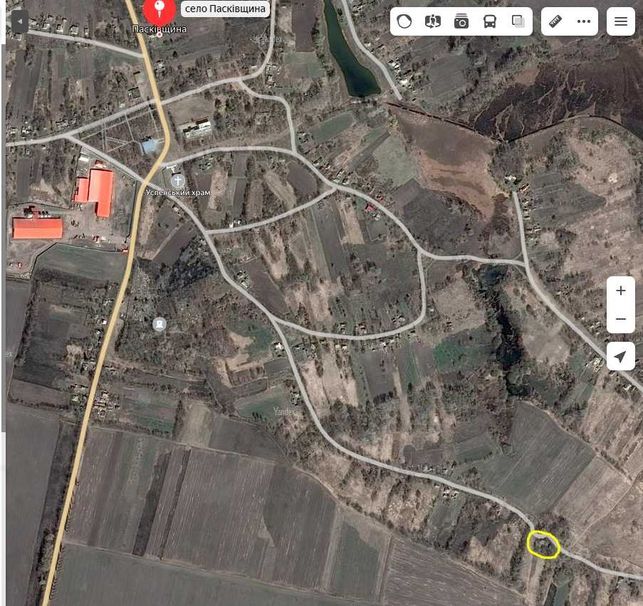Open the hamburger main menu
The width and height of the screenshot is (643, 606).
pos(621,21)
